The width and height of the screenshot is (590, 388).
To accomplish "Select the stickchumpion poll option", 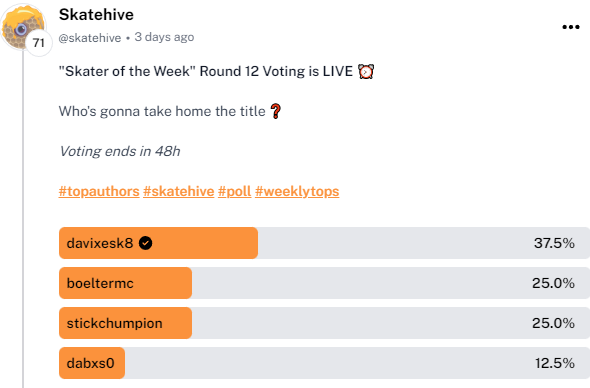I will coord(324,323).
